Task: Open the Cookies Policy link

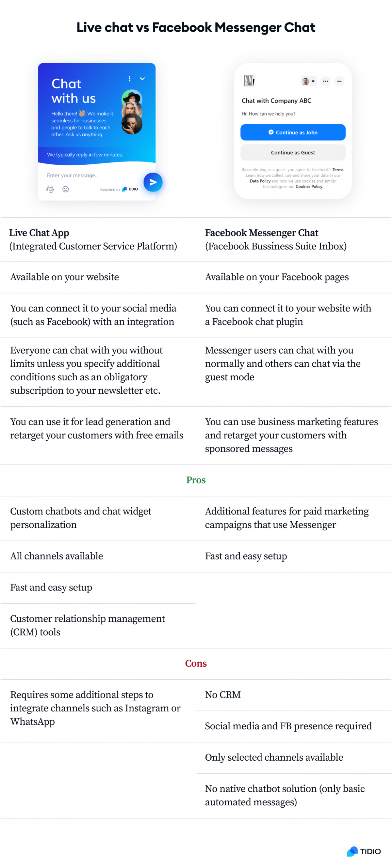Action: pos(309,187)
